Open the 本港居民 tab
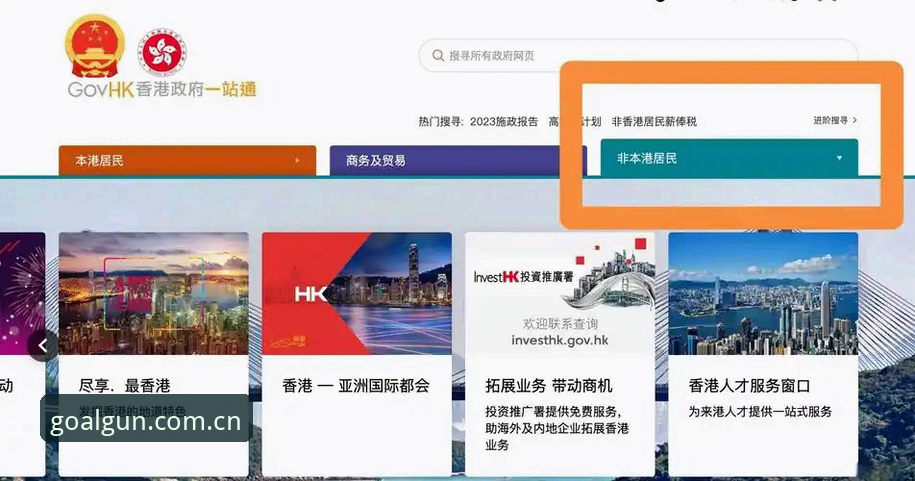915x481 pixels. [x=187, y=161]
